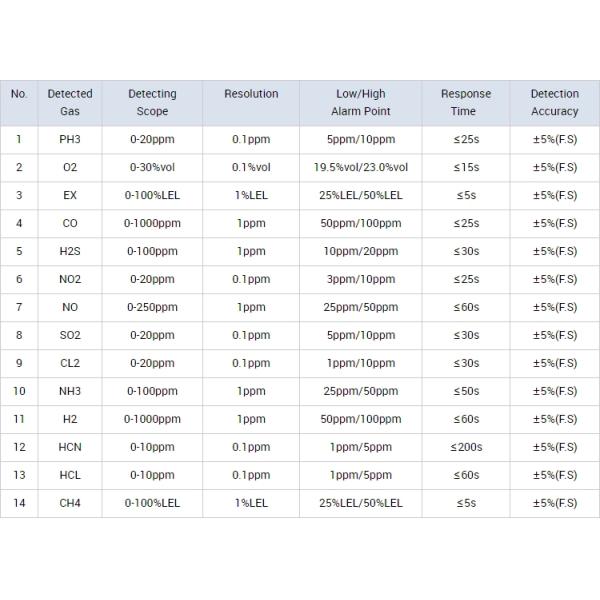
Task: Click the Low/High Alarm Point header
Action: coord(360,103)
